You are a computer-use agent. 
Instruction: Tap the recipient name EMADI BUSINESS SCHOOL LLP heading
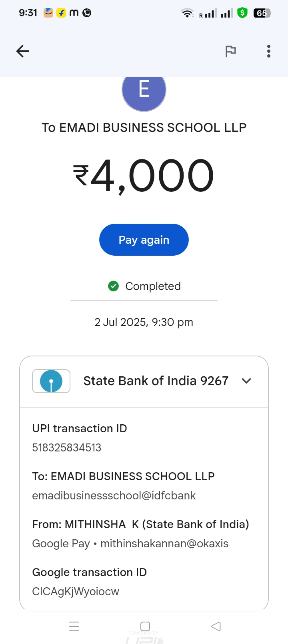[x=144, y=127]
